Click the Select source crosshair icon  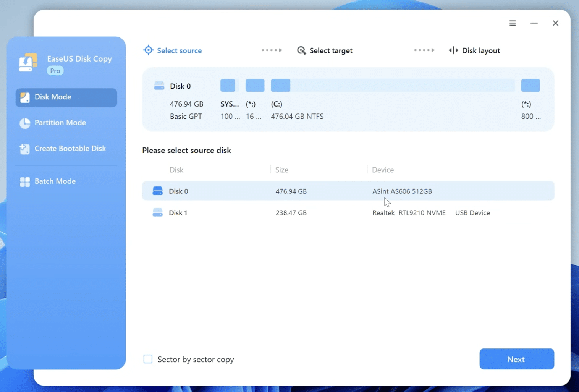[x=148, y=50]
